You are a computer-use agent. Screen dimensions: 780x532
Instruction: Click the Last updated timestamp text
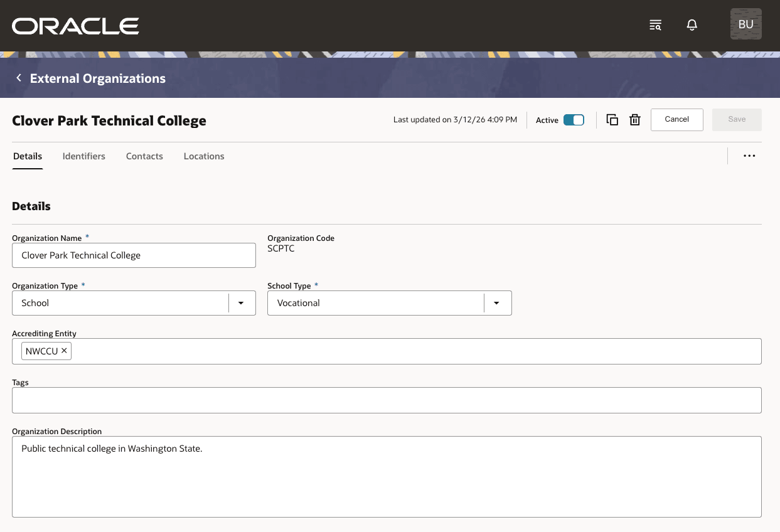[x=456, y=120]
